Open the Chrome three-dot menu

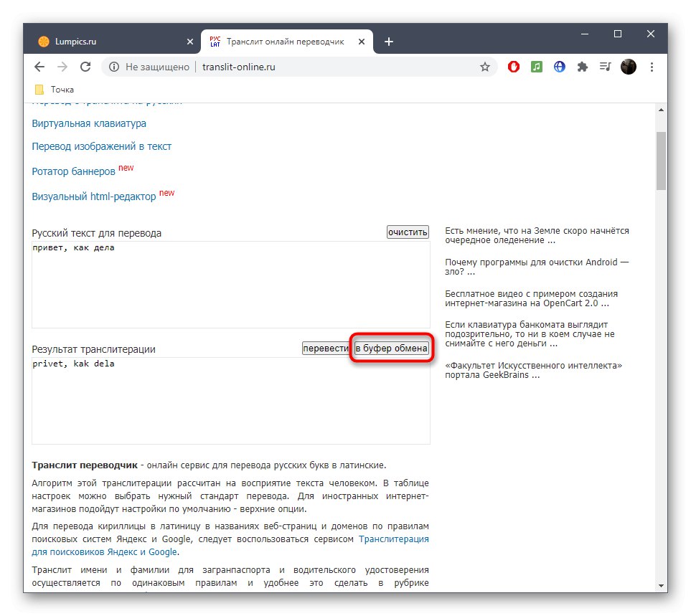coord(652,66)
